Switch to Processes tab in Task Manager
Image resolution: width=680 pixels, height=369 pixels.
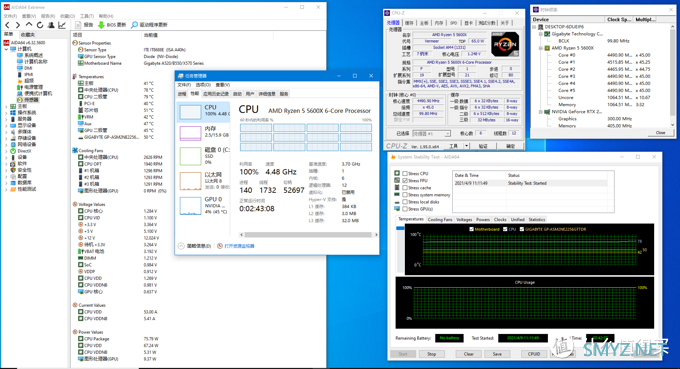tap(182, 94)
